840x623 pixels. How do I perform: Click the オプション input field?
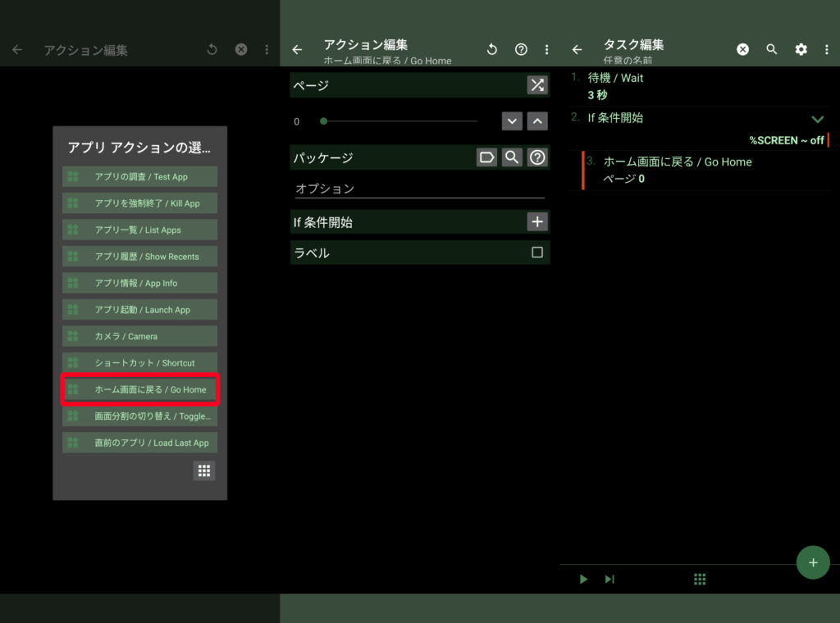coord(419,189)
